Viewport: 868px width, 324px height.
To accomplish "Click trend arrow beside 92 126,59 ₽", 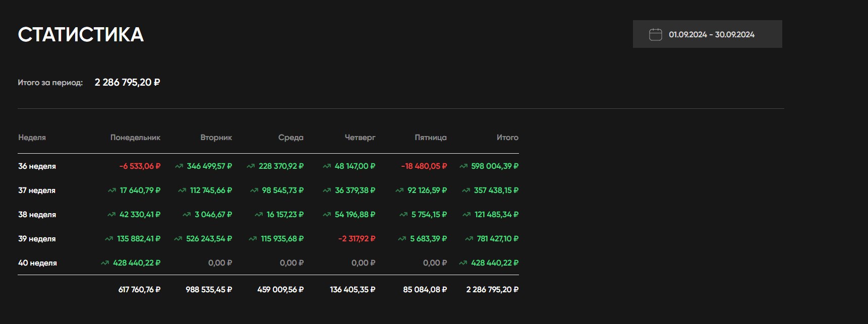I will pos(399,190).
